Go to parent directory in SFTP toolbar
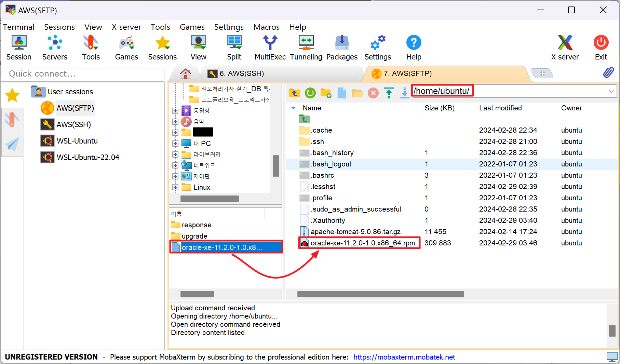This screenshot has width=620, height=364. [x=294, y=93]
